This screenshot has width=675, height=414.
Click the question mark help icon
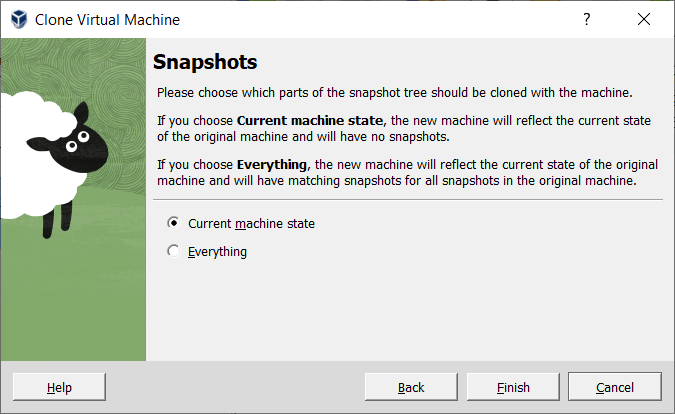point(586,19)
